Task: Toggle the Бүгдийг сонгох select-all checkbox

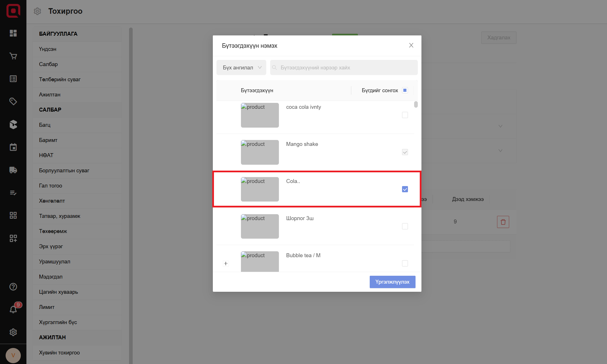Action: [x=405, y=90]
